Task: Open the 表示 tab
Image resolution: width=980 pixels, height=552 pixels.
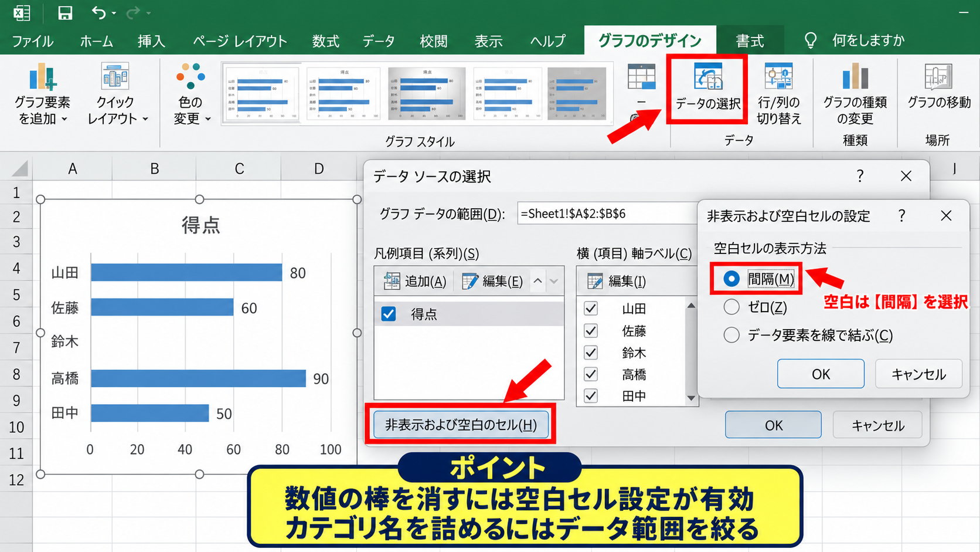Action: 488,40
